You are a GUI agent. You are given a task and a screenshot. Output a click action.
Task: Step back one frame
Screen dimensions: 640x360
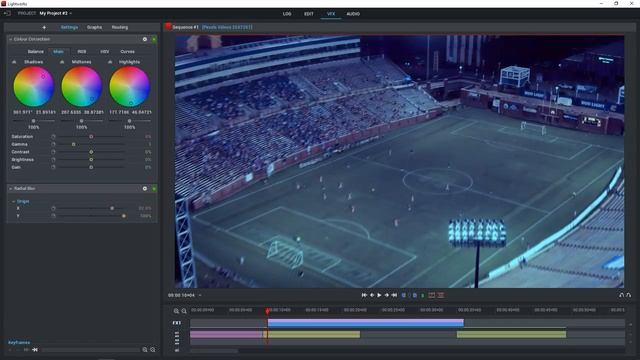click(372, 295)
